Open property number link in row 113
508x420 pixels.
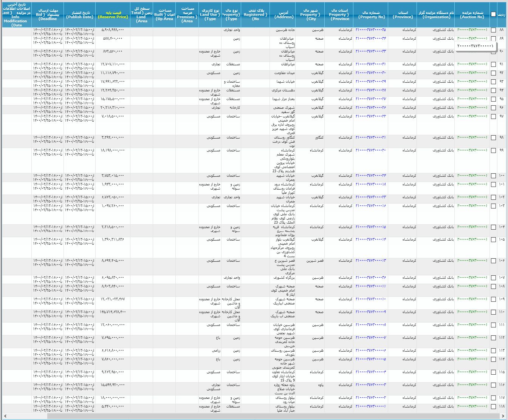point(371,351)
